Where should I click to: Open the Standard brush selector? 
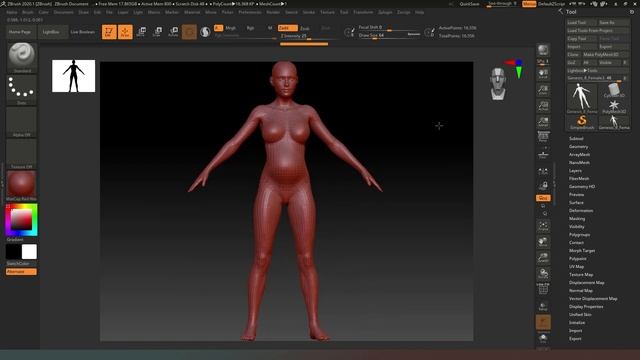pyautogui.click(x=22, y=58)
